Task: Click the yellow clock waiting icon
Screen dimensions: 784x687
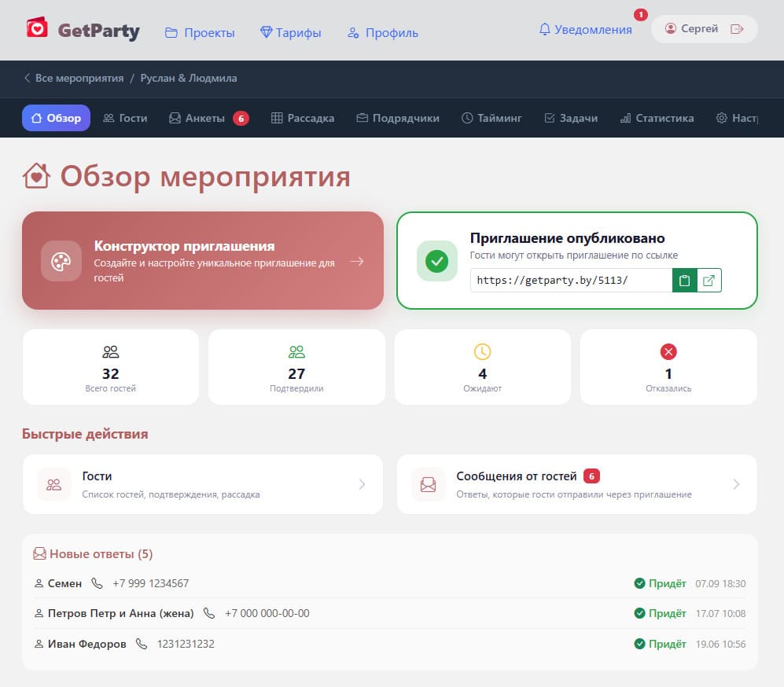Action: tap(483, 351)
